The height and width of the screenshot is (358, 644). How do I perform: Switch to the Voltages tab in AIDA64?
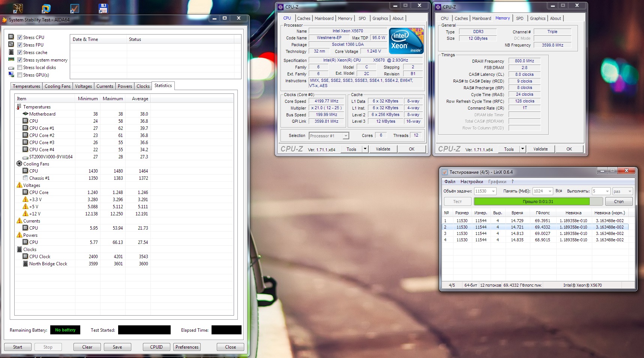[x=83, y=86]
